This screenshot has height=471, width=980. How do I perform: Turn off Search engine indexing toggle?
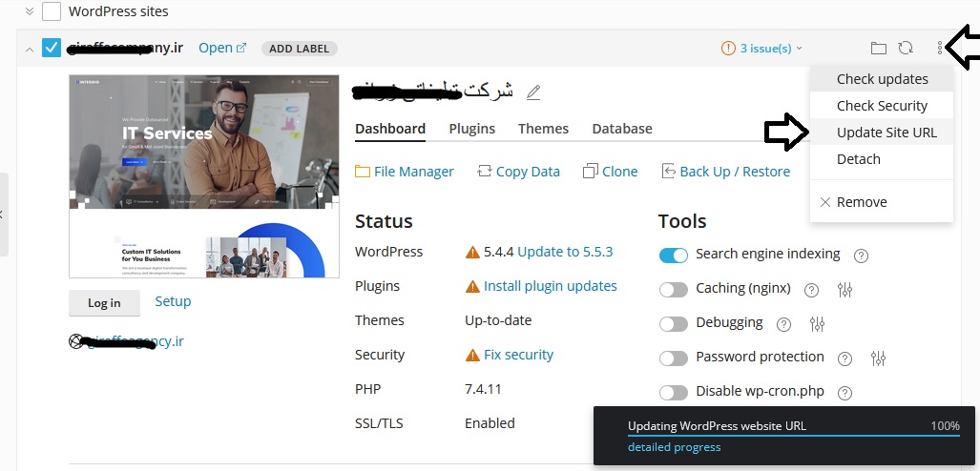[674, 255]
